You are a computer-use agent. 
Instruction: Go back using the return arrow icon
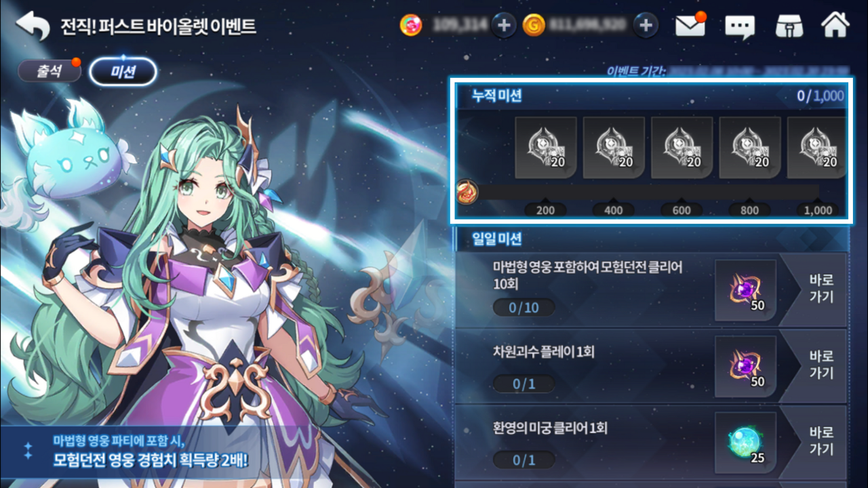point(33,26)
